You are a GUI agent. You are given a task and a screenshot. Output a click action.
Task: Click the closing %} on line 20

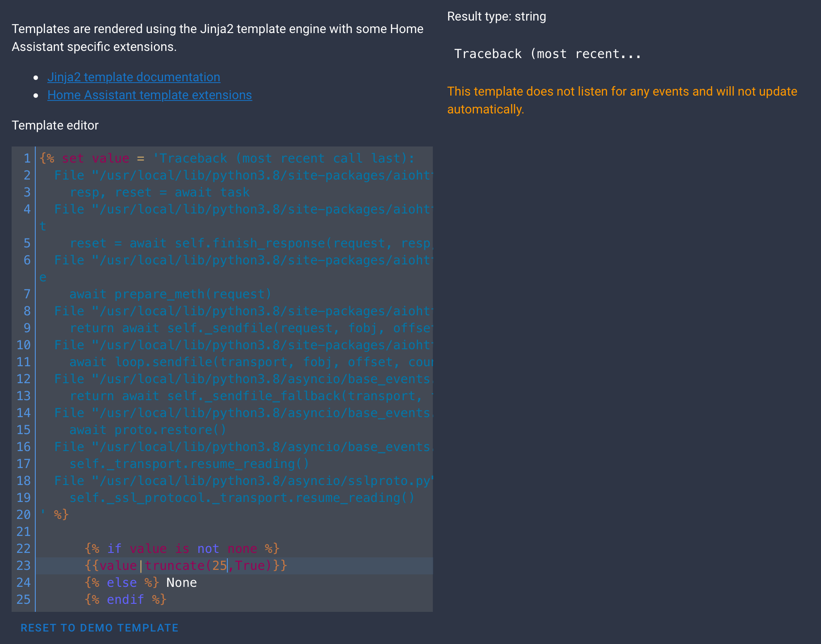coord(61,514)
